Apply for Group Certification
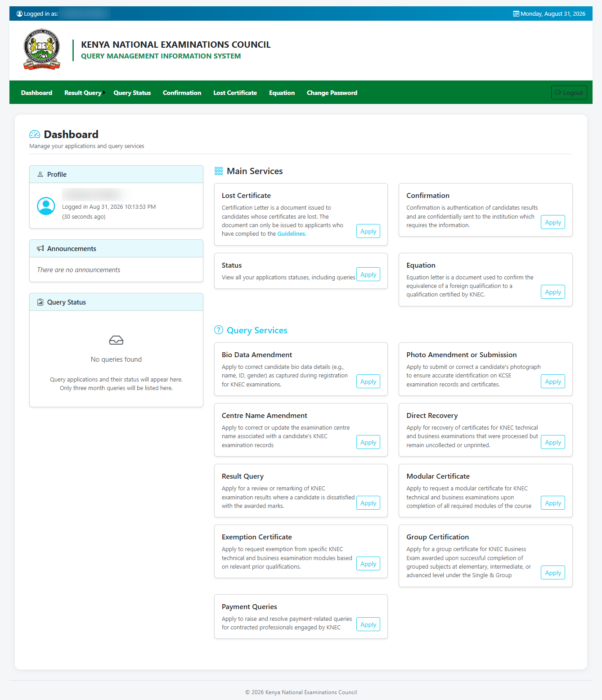Image resolution: width=602 pixels, height=700 pixels. point(553,573)
